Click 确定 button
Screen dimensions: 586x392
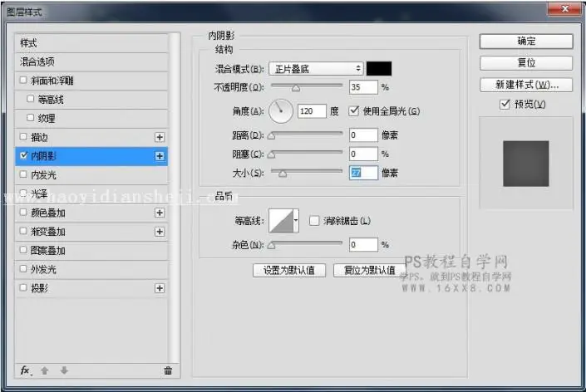526,41
